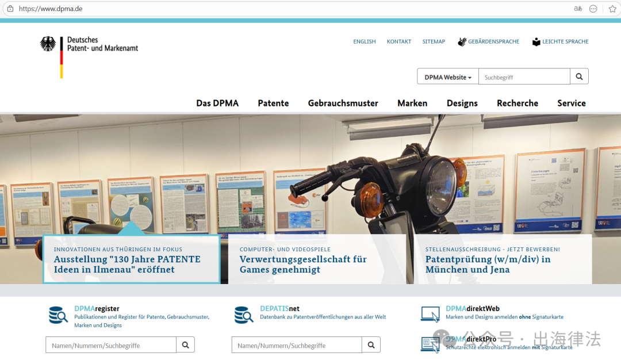This screenshot has height=364, width=621.
Task: Bookmark the page with the star icon
Action: pos(612,9)
